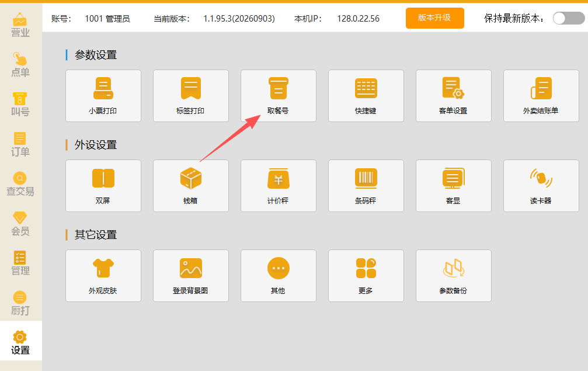Open 叫号 call number in sidebar
Viewport: 588px width, 371px height.
pyautogui.click(x=20, y=104)
